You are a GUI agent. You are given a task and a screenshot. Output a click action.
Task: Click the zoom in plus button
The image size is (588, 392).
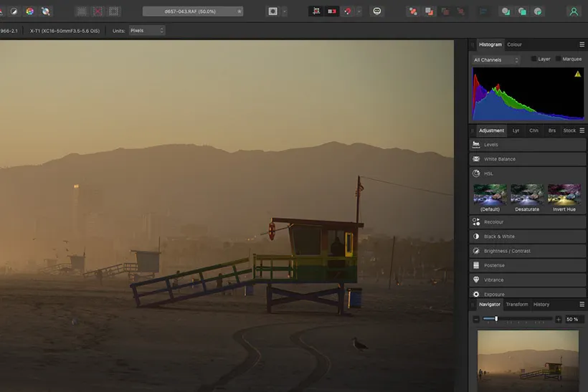[559, 319]
